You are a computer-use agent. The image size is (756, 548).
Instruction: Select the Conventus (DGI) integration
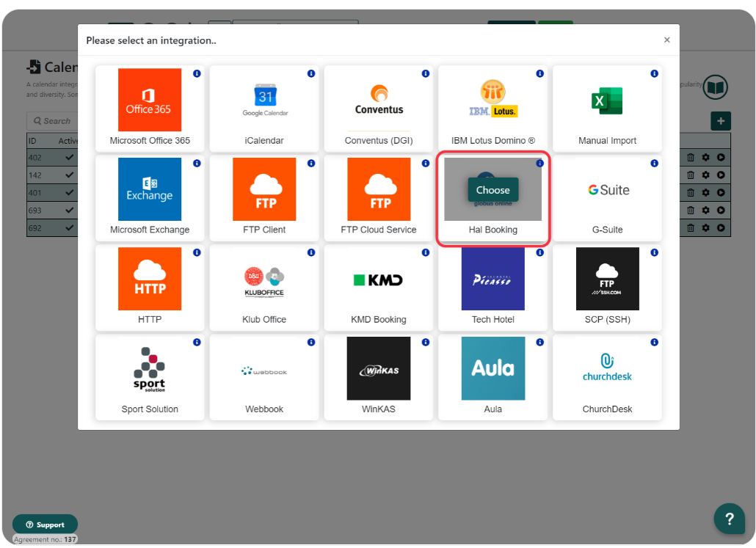[379, 109]
